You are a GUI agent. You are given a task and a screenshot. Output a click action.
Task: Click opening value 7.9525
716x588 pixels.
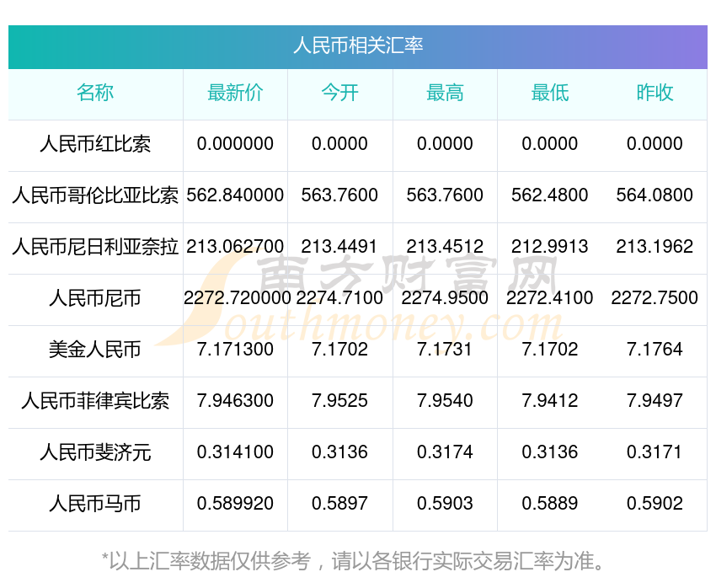339,401
